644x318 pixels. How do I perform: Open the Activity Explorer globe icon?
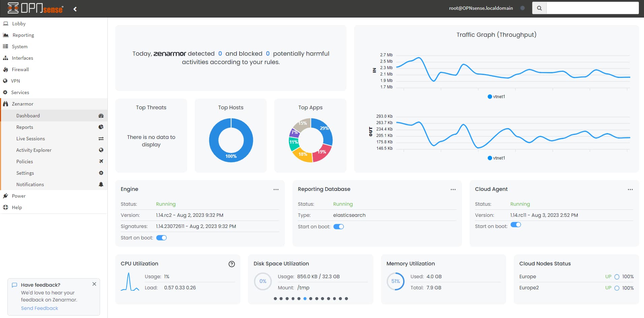[x=101, y=150]
